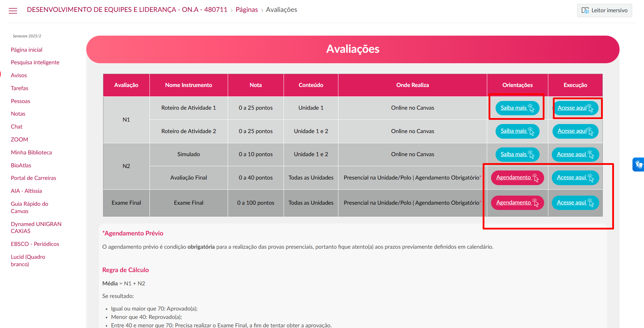Click Menor que 40: Reprovado(a) bullet
644x328 pixels.
click(146, 317)
